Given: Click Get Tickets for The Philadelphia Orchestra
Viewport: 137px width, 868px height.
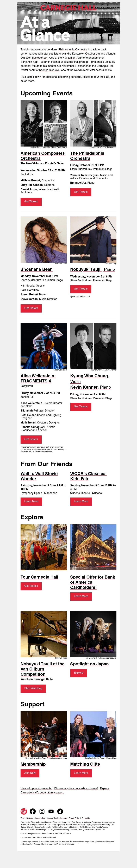Looking at the screenshot, I should pyautogui.click(x=81, y=192).
